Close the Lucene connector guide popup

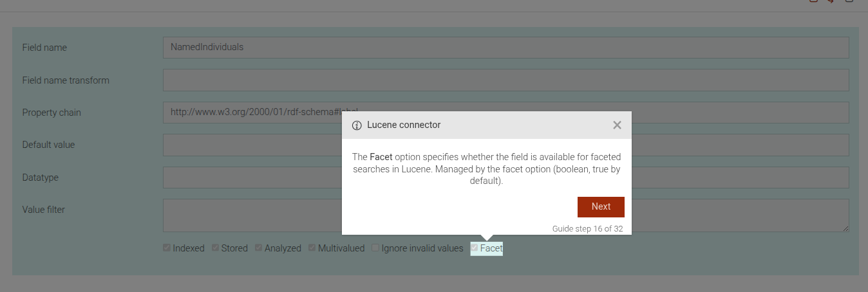point(617,125)
